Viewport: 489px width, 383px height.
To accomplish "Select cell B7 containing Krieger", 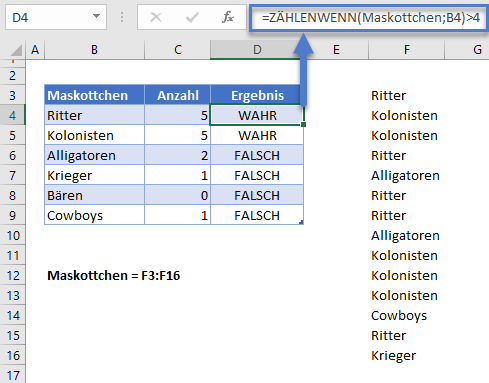I will pos(94,175).
